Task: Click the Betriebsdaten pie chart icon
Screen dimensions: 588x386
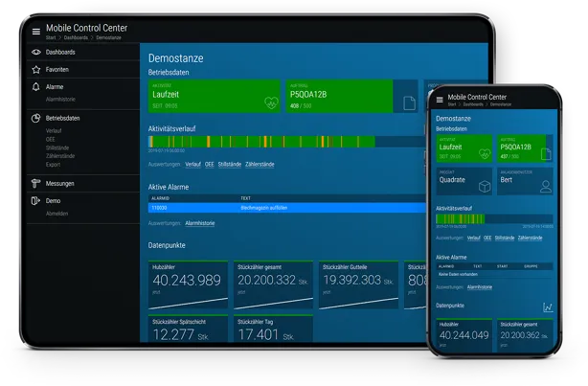Action: pyautogui.click(x=35, y=118)
